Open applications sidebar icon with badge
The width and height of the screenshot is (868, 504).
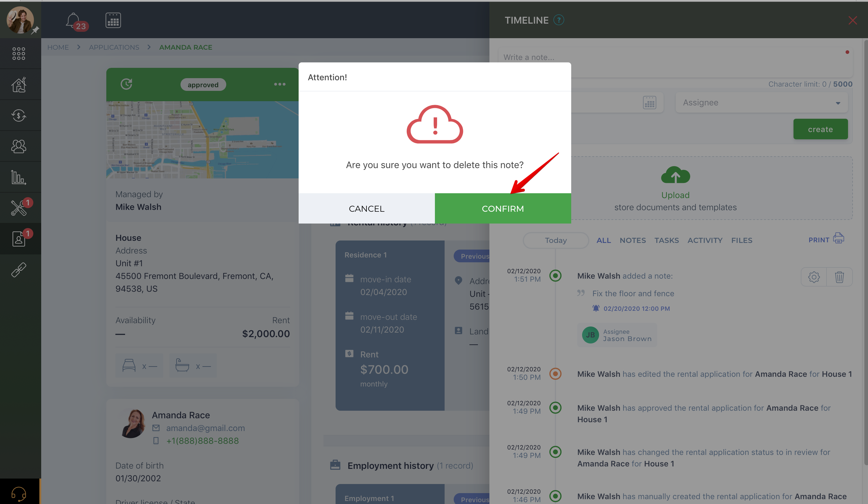click(18, 238)
